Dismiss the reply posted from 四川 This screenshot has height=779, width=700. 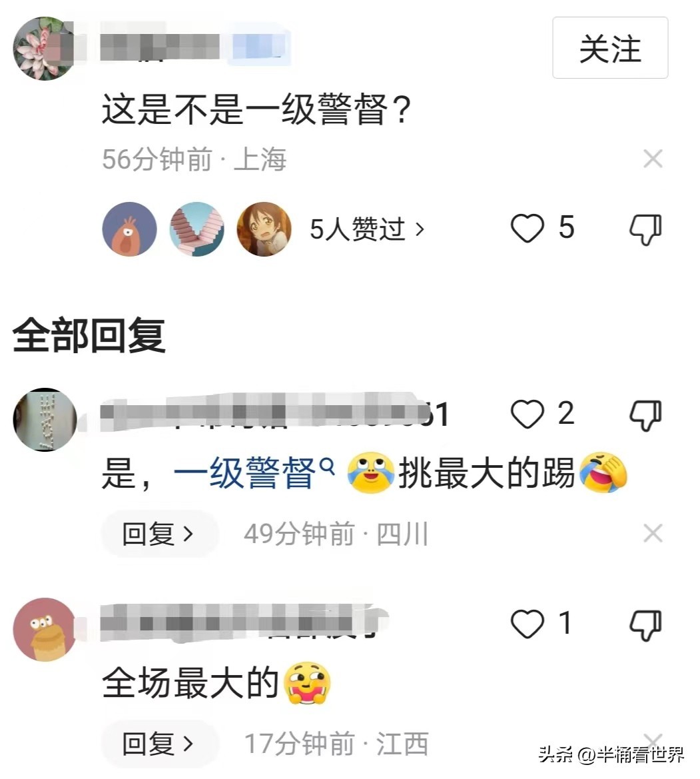tap(653, 534)
